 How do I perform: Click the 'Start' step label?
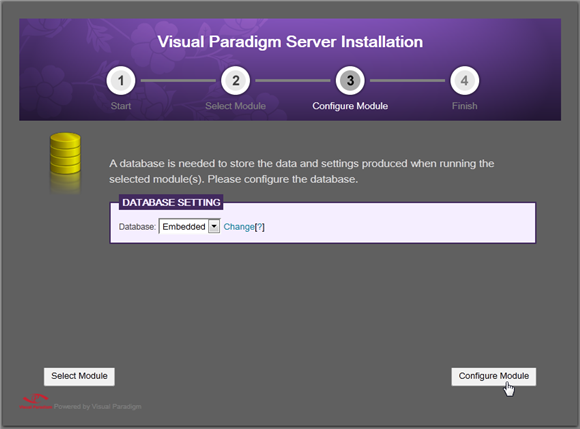[121, 106]
